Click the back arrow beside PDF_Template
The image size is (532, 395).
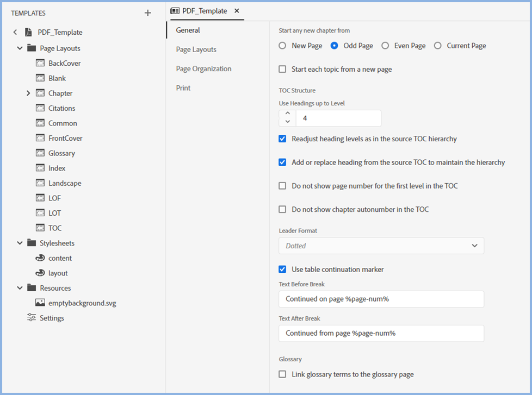[15, 33]
